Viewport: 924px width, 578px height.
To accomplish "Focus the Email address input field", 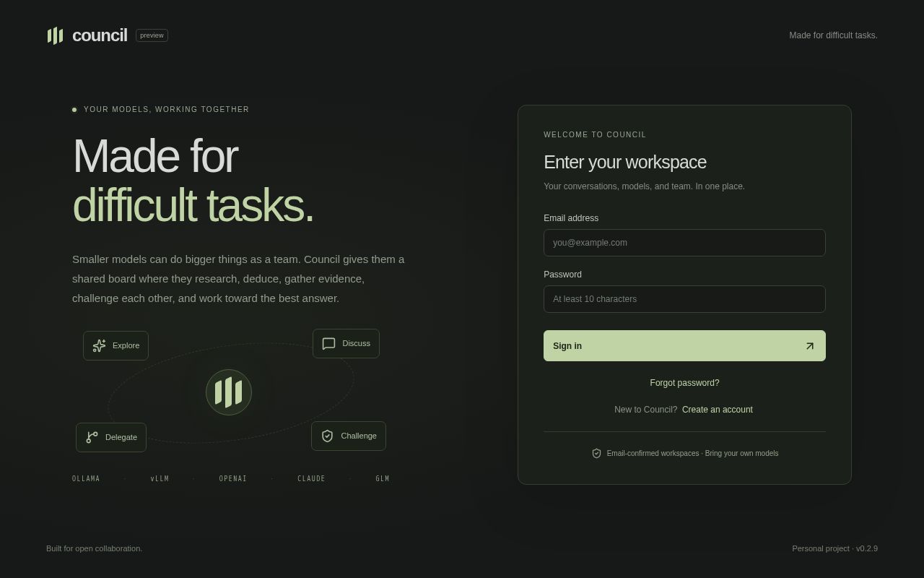I will pos(684,243).
